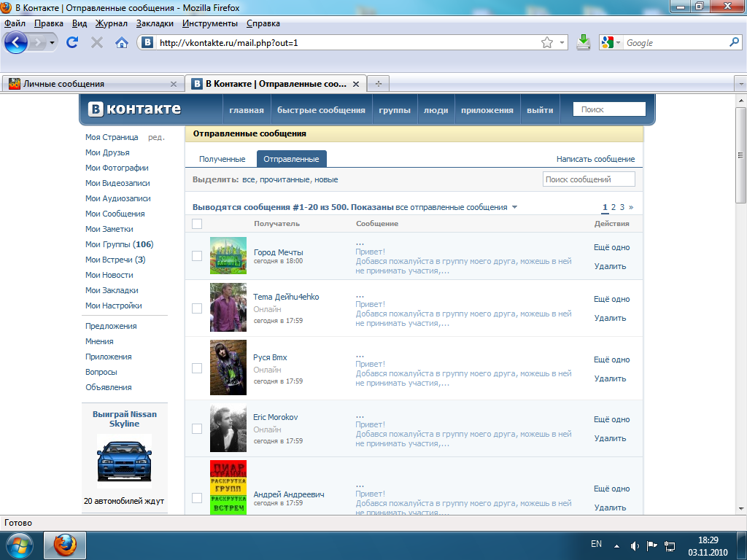The width and height of the screenshot is (747, 560).
Task: Open the address bar history dropdown
Action: pos(562,43)
